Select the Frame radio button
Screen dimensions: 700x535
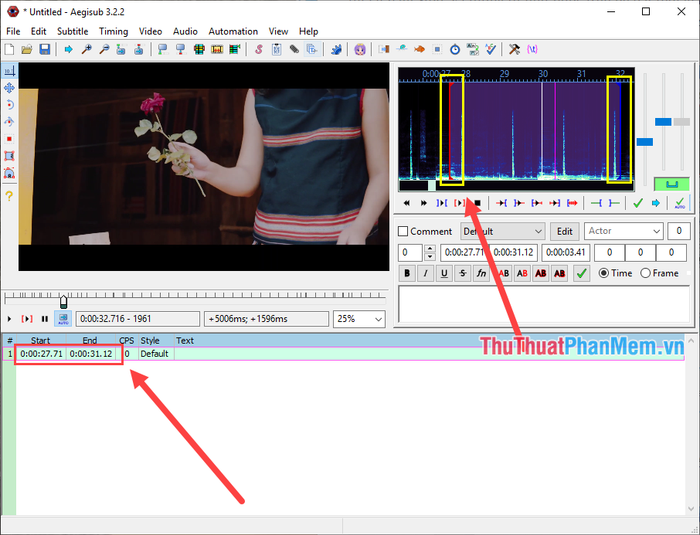[x=645, y=273]
